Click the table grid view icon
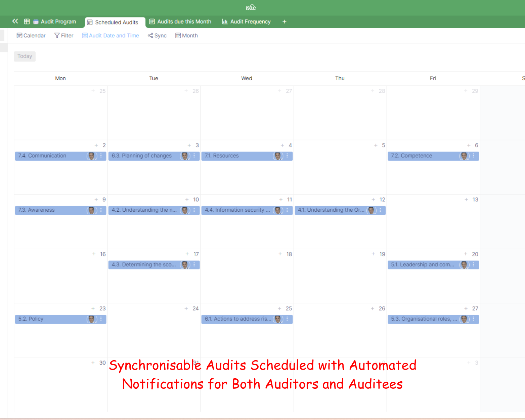Screen dimensions: 525x420 coord(27,22)
